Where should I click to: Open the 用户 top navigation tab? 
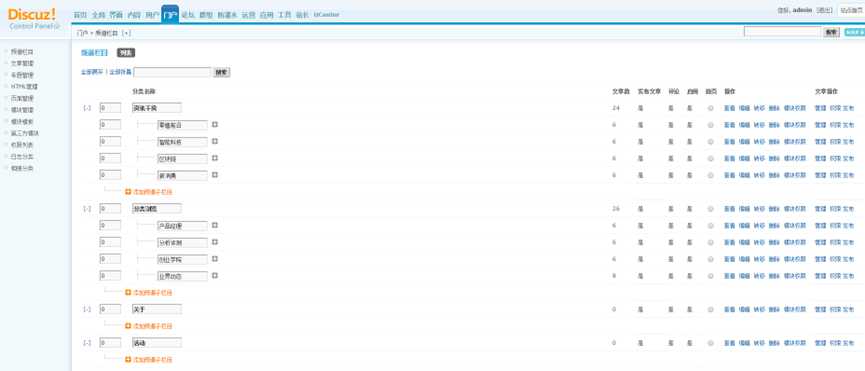pyautogui.click(x=152, y=15)
